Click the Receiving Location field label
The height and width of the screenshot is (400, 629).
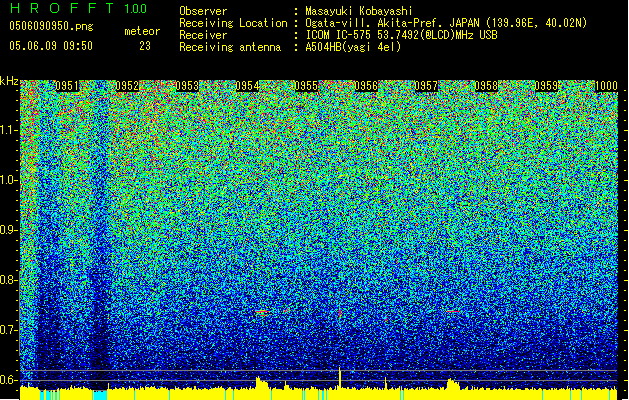click(233, 23)
